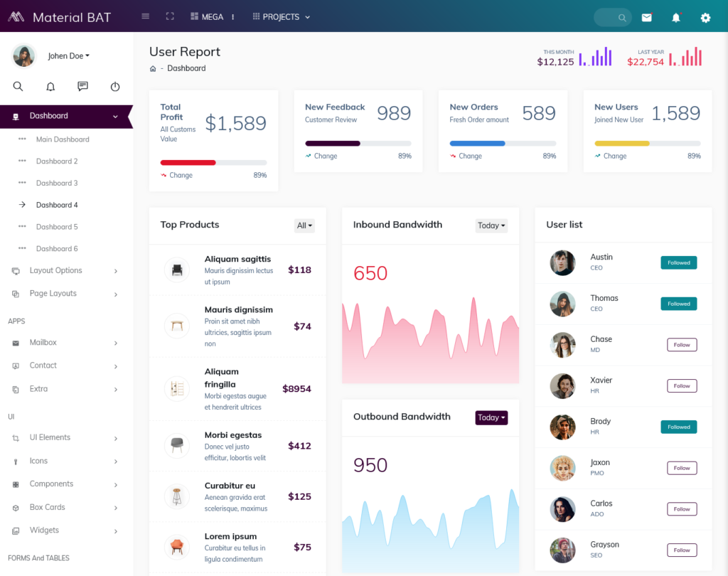Image resolution: width=728 pixels, height=576 pixels.
Task: Click the Total Profit red progress bar
Action: [188, 163]
